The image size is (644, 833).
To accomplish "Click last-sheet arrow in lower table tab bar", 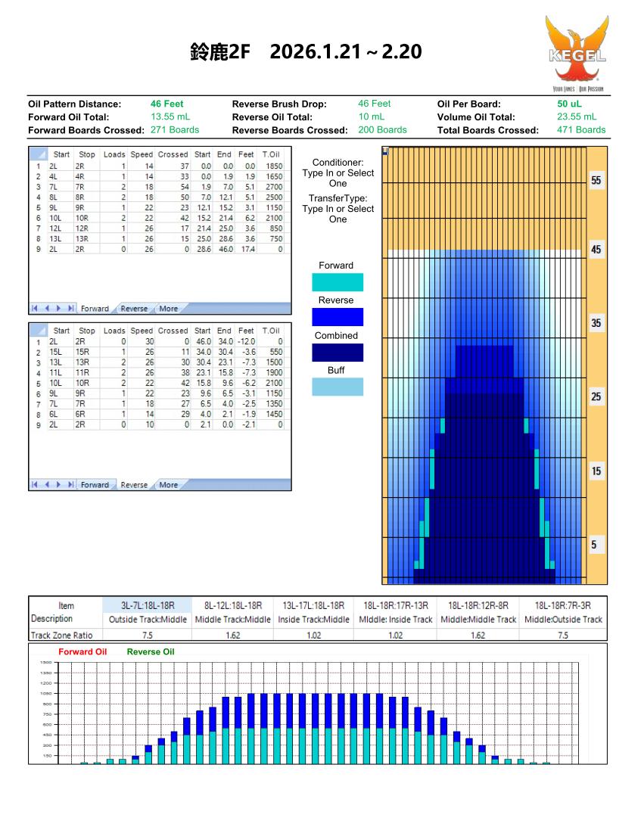I will click(x=70, y=485).
